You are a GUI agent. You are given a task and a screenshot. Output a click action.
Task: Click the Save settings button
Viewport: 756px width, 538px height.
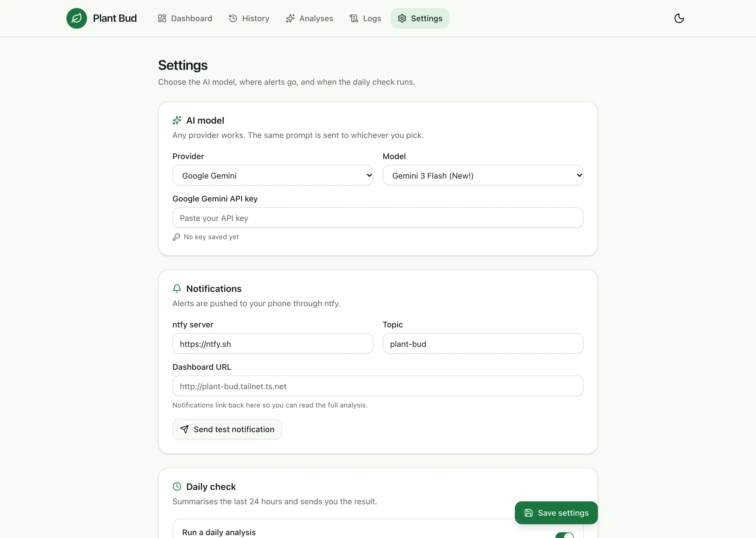pyautogui.click(x=556, y=513)
